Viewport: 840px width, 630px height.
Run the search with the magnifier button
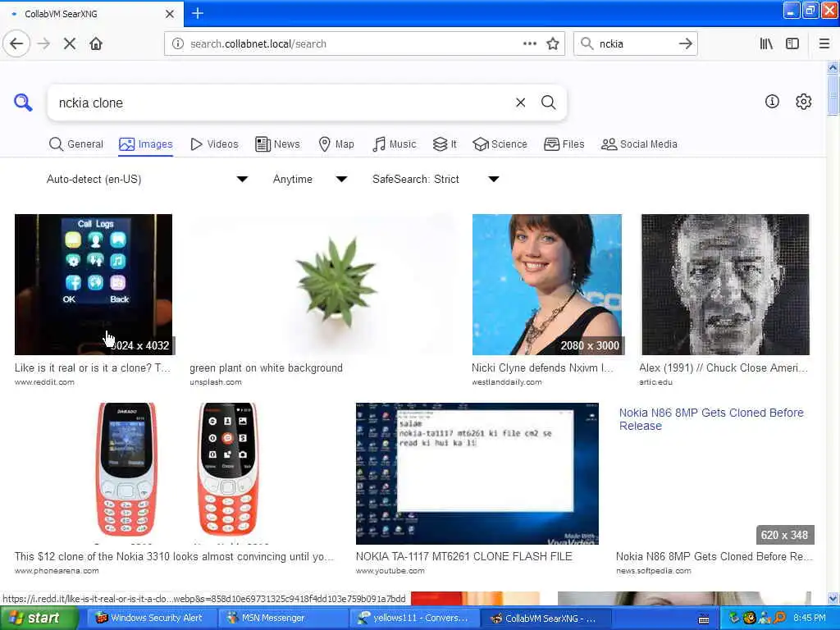click(548, 103)
